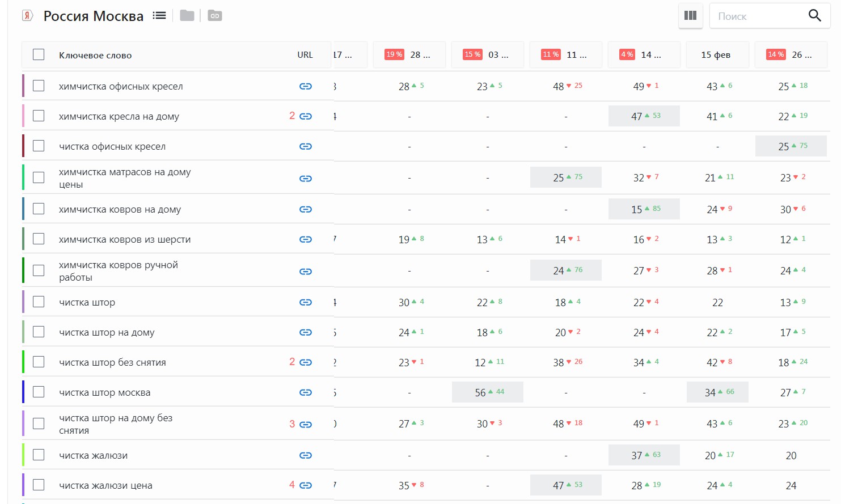This screenshot has height=504, width=841.
Task: Open URL link for химчистка ковров из шерсти
Action: (306, 239)
